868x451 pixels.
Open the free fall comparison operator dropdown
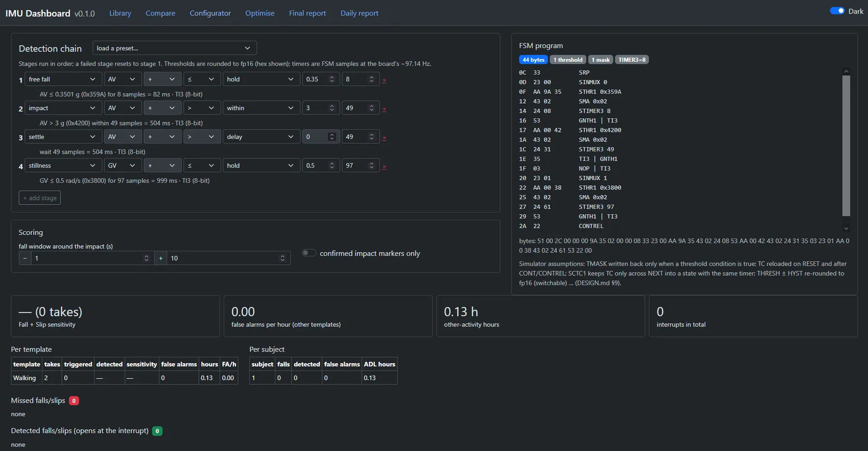point(202,79)
